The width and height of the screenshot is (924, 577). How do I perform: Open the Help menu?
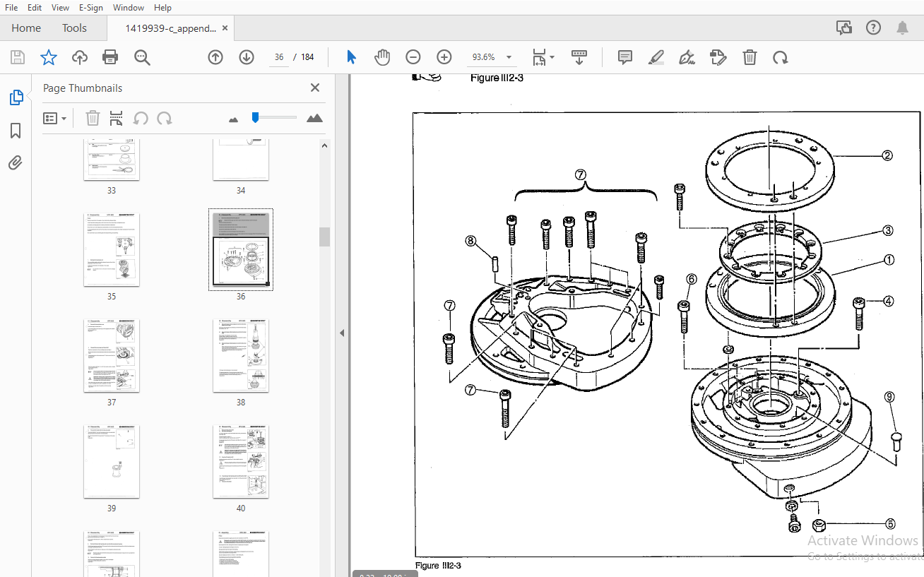(162, 8)
